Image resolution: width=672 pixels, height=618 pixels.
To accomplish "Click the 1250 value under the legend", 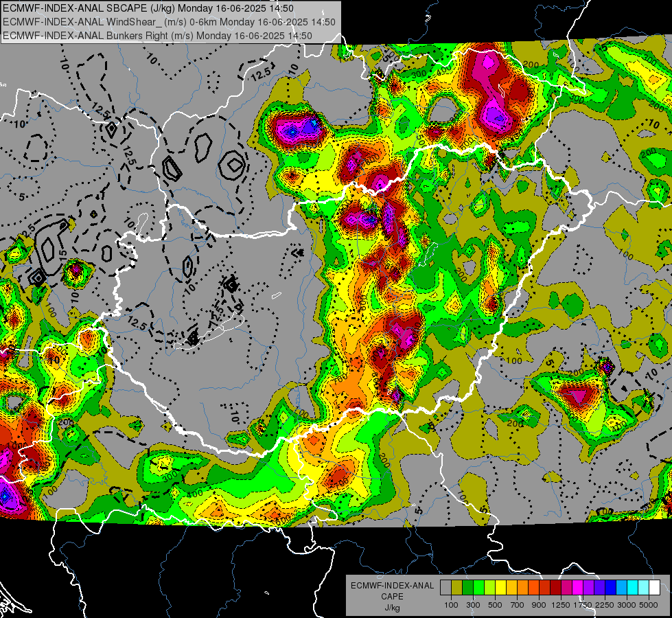I will pos(561,605).
